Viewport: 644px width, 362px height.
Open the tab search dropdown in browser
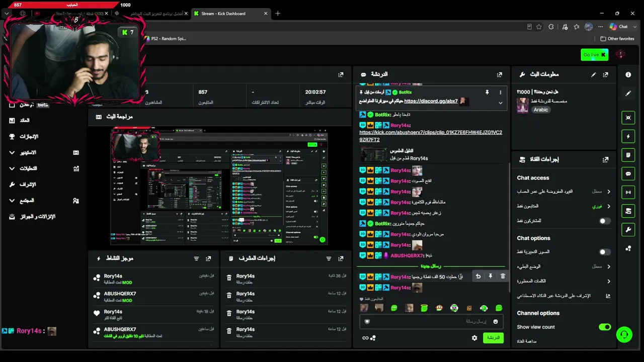pyautogui.click(x=7, y=14)
